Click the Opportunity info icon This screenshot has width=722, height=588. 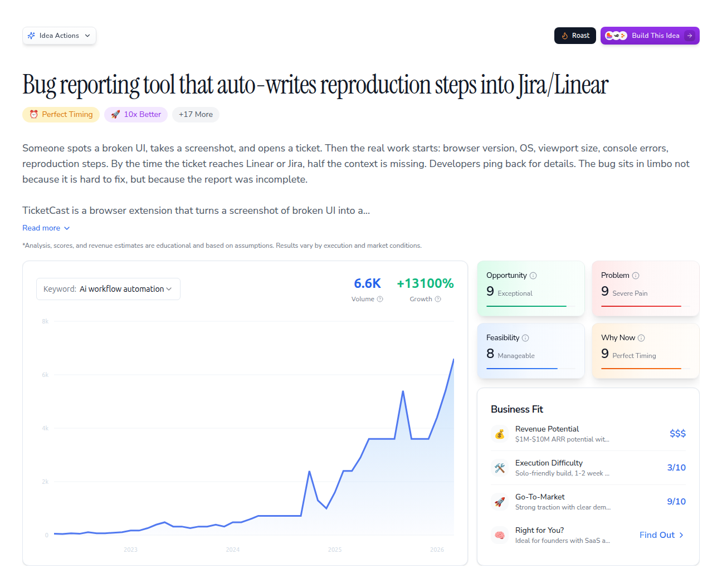click(x=533, y=276)
